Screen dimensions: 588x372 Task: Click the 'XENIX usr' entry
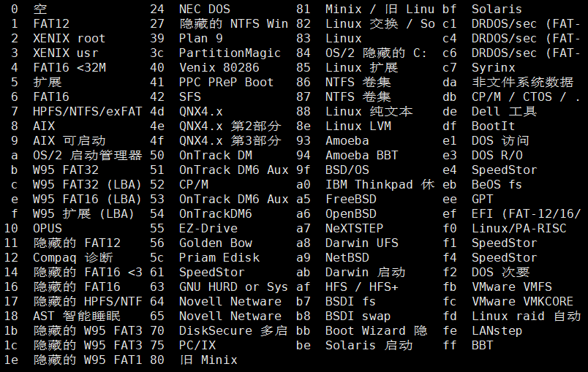pos(66,53)
